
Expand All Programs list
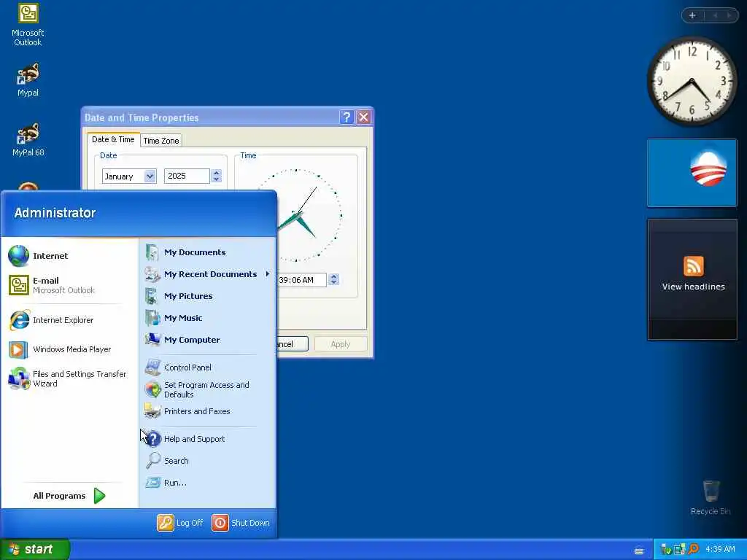(69, 496)
